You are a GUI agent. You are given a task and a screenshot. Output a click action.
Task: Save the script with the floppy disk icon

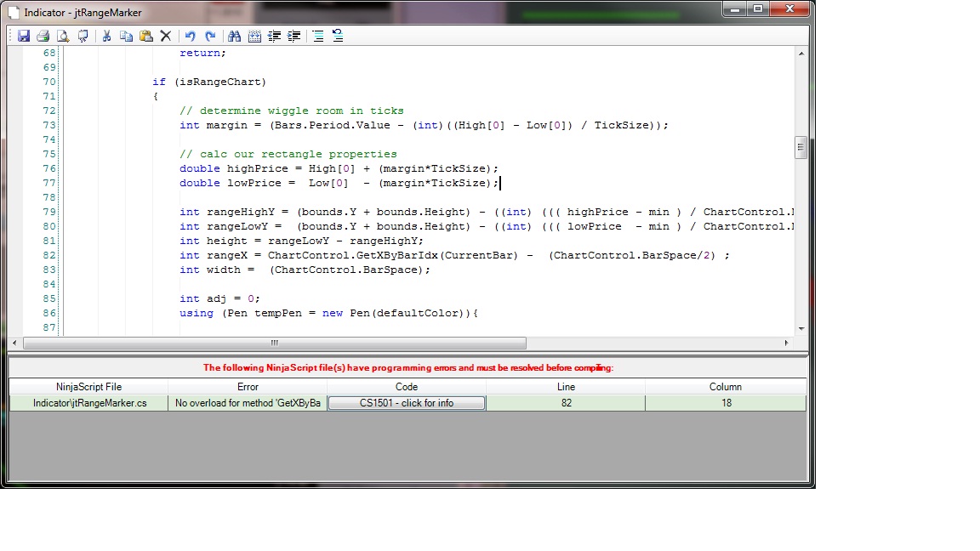coord(24,37)
